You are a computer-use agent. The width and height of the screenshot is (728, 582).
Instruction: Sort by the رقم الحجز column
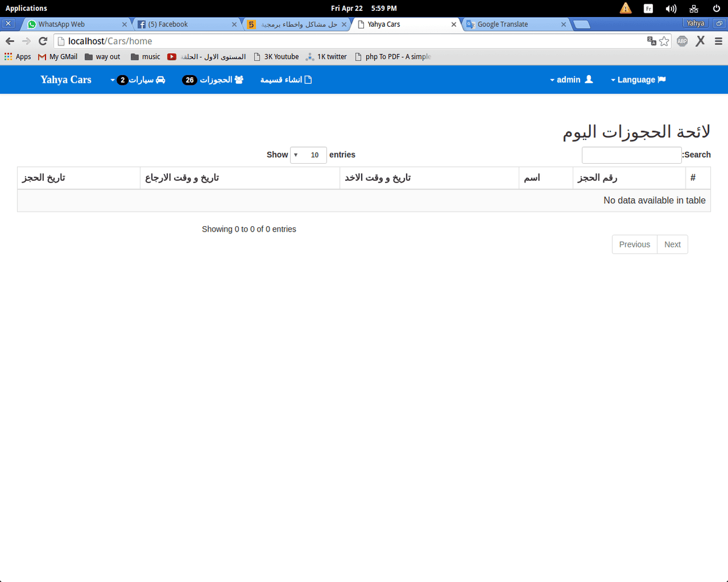click(629, 178)
